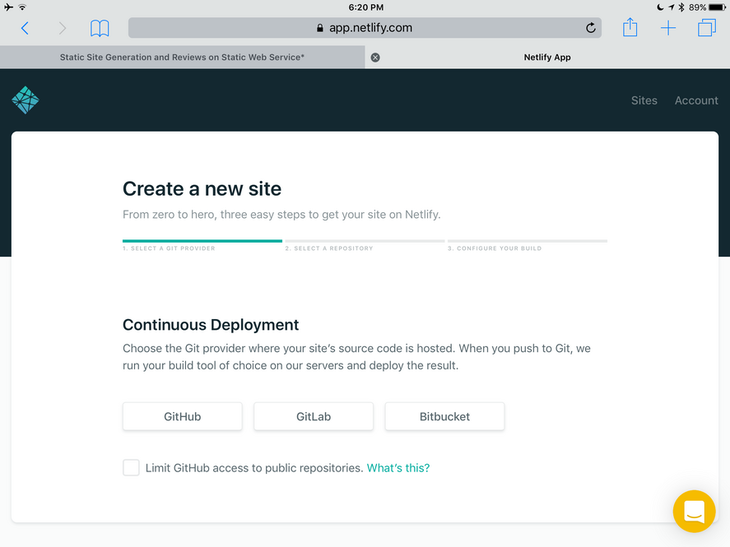Screen dimensions: 730x547
Task: Click the From zero to hero subtitle text
Action: pos(281,215)
